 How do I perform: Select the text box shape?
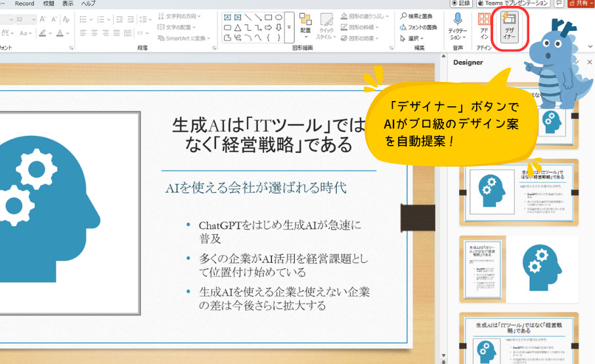click(x=227, y=18)
